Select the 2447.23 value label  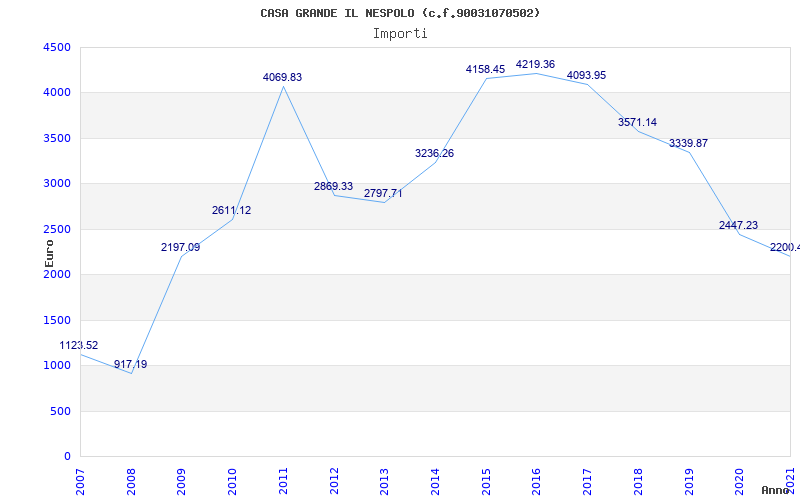coord(738,225)
